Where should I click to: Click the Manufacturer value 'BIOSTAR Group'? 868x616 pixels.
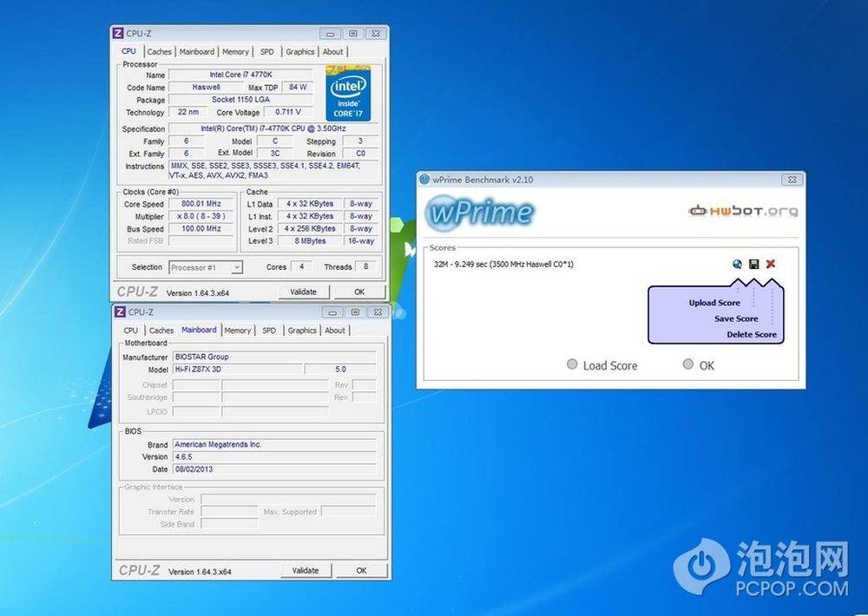(274, 357)
